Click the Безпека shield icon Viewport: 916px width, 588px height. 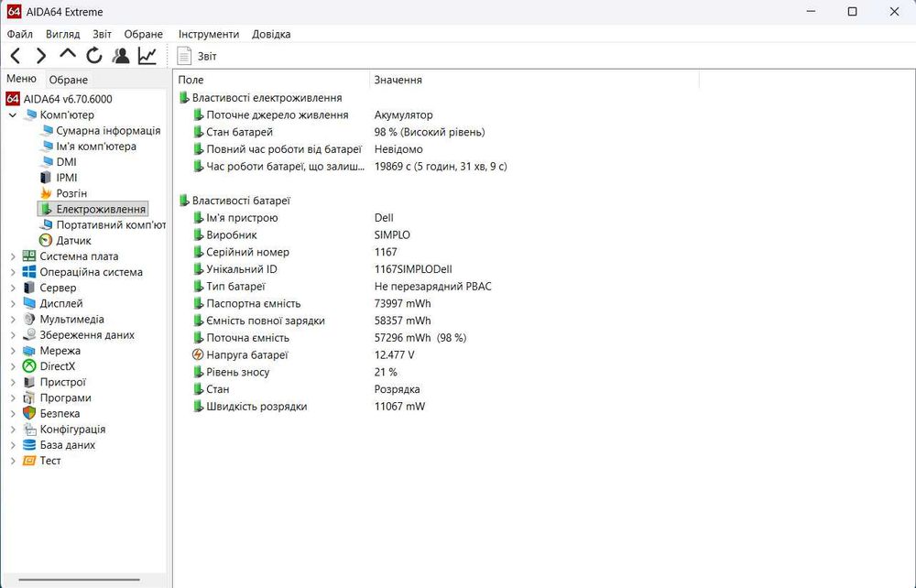(x=29, y=413)
